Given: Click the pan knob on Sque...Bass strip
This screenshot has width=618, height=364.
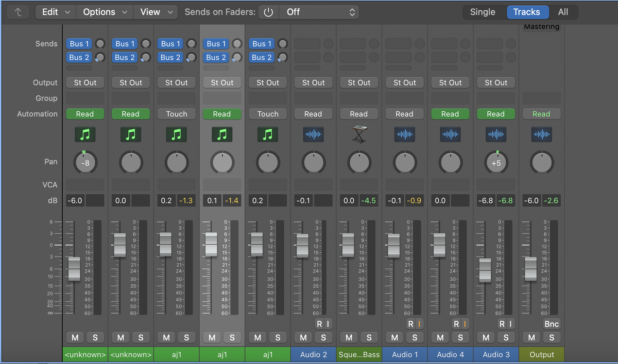Looking at the screenshot, I should click(x=359, y=163).
